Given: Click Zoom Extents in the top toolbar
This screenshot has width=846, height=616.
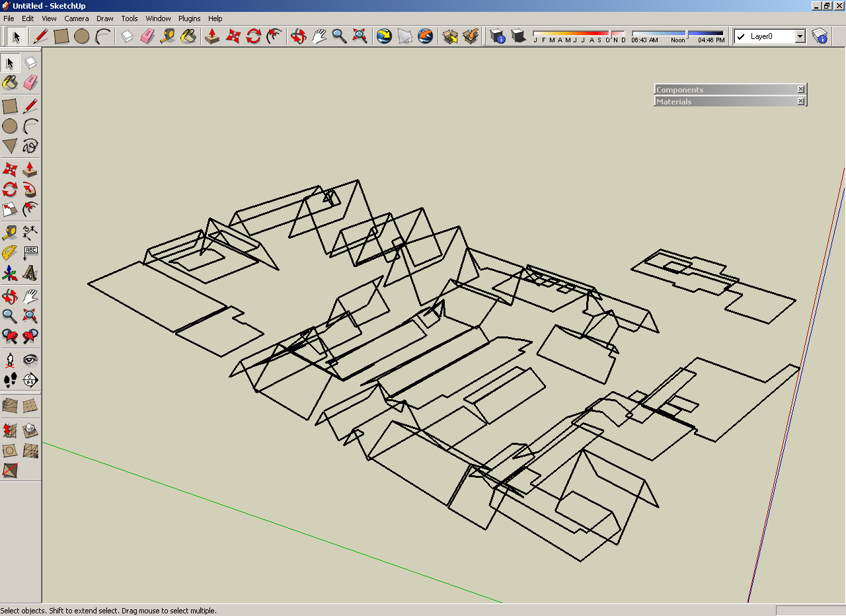Looking at the screenshot, I should point(360,36).
